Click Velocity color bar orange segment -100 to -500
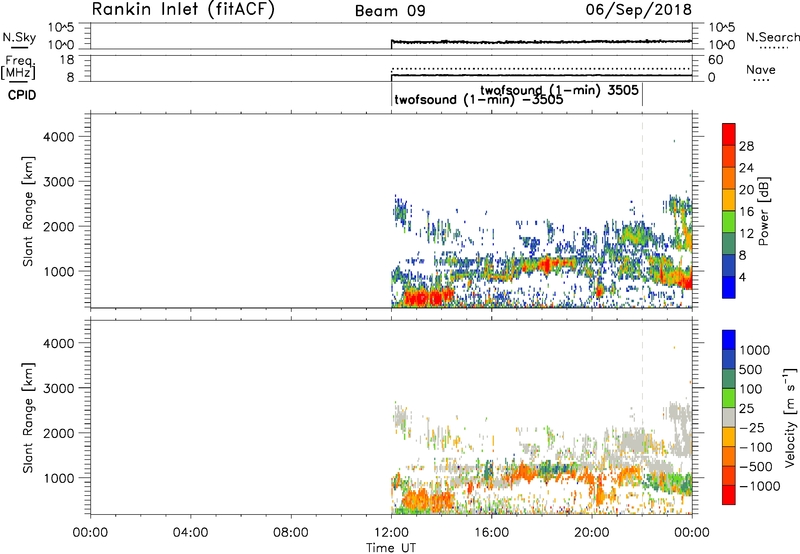The height and width of the screenshot is (554, 800). pyautogui.click(x=729, y=456)
